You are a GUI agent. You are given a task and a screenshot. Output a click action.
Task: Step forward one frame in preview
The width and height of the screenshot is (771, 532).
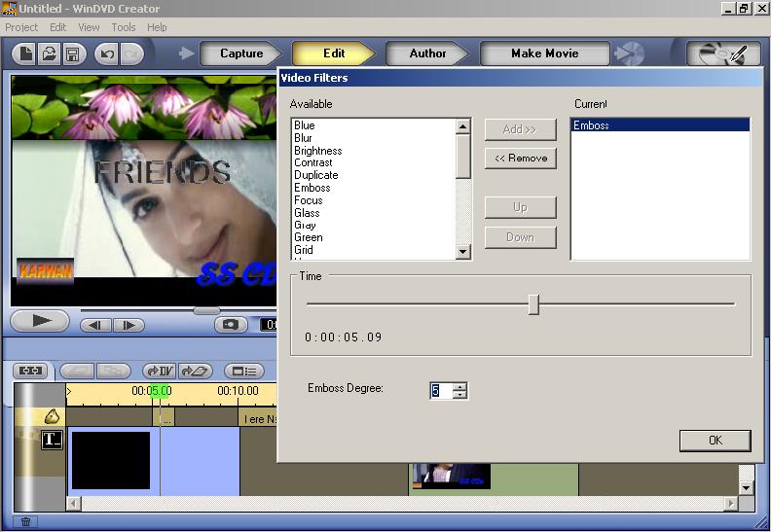click(128, 325)
